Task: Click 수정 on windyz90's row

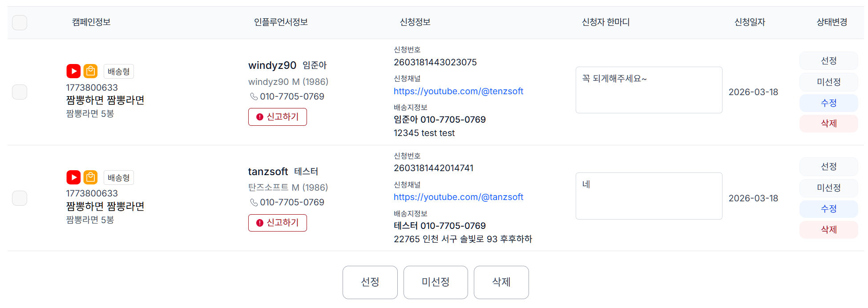Action: pos(828,103)
